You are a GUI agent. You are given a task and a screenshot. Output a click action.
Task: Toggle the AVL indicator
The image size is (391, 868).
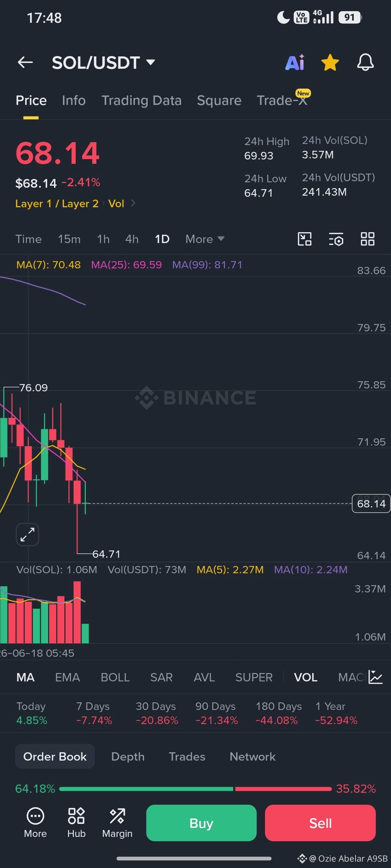pyautogui.click(x=204, y=677)
